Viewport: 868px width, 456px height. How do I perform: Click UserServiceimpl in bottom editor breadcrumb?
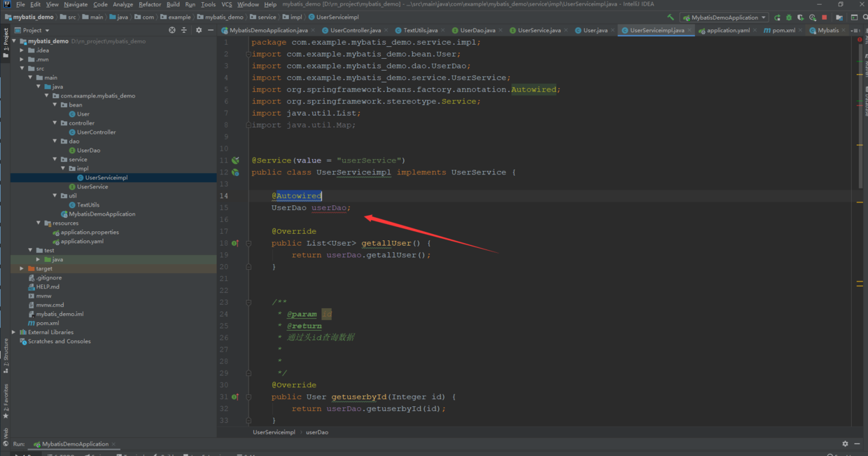click(274, 432)
